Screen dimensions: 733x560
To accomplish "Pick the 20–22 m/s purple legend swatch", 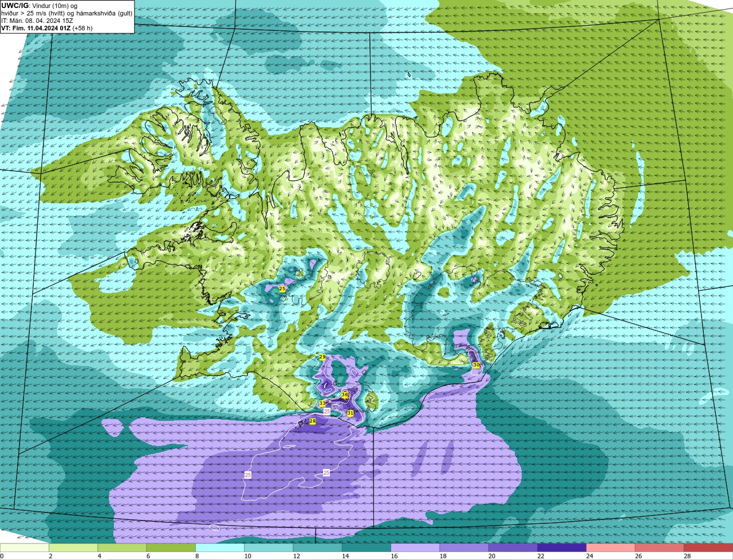I will (513, 548).
